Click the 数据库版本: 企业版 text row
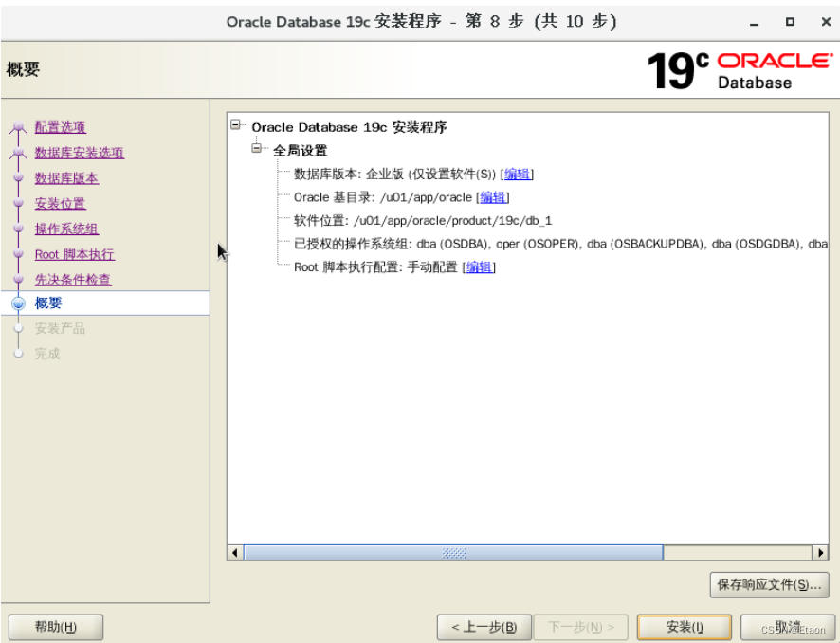This screenshot has height=643, width=840. [394, 175]
